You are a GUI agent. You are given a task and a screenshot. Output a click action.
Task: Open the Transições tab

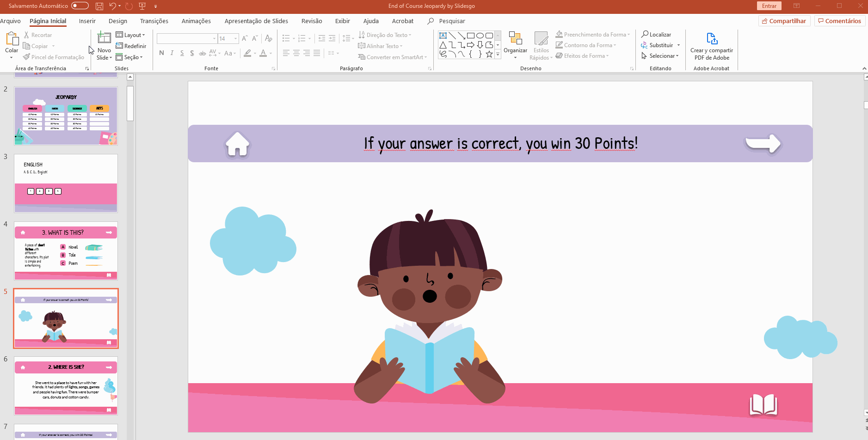[x=154, y=21]
